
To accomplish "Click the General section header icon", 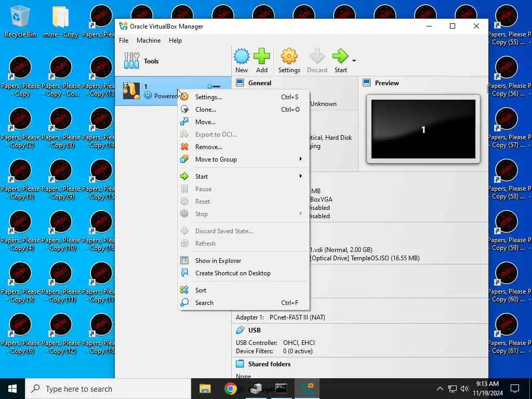I will point(240,83).
